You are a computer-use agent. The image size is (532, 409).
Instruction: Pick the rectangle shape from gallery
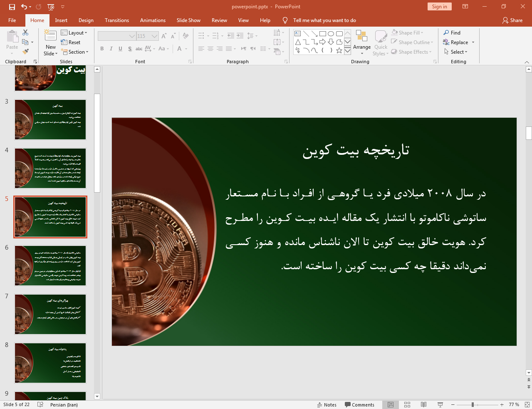(323, 34)
